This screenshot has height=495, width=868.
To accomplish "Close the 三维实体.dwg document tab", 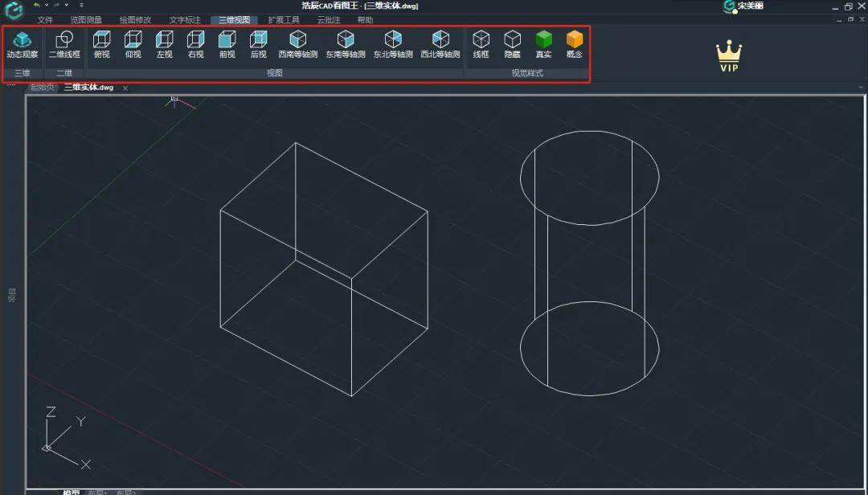I will (x=125, y=88).
